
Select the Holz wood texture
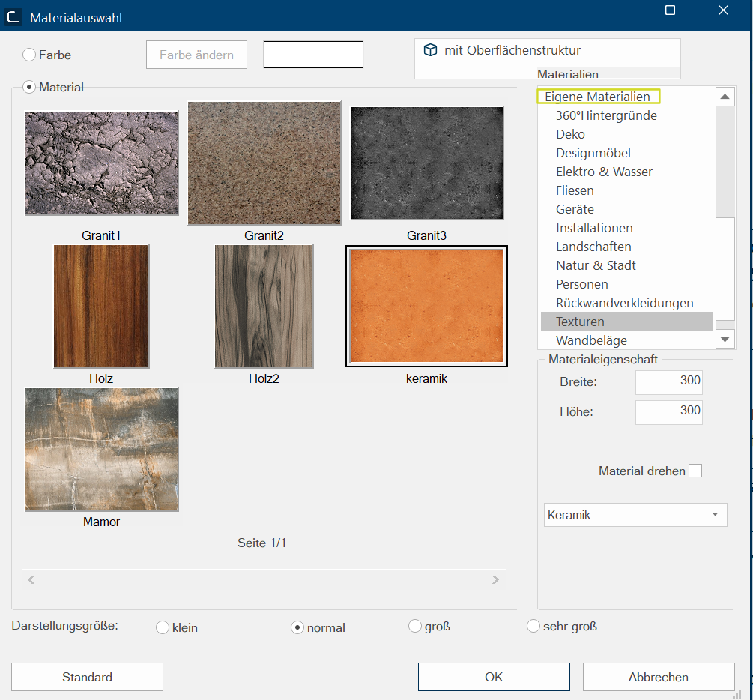point(101,306)
